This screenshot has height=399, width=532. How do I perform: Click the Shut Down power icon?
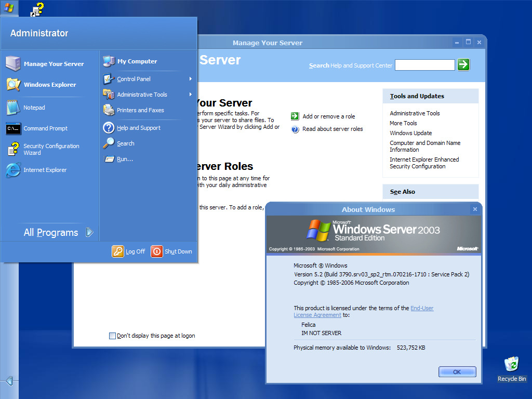(157, 251)
